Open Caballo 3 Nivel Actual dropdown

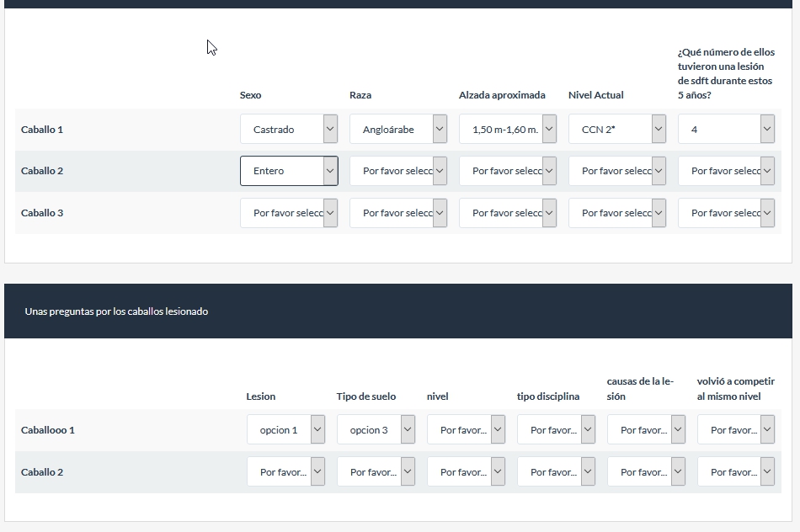[x=616, y=213]
